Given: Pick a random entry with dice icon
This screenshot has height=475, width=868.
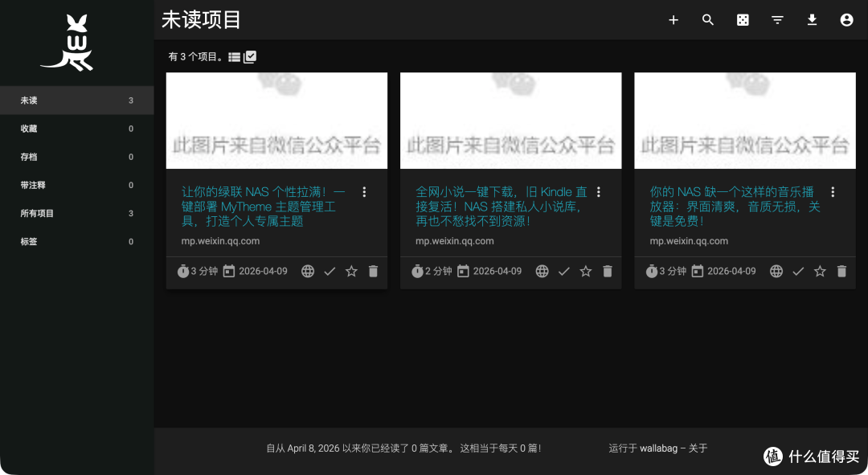Looking at the screenshot, I should click(x=743, y=20).
